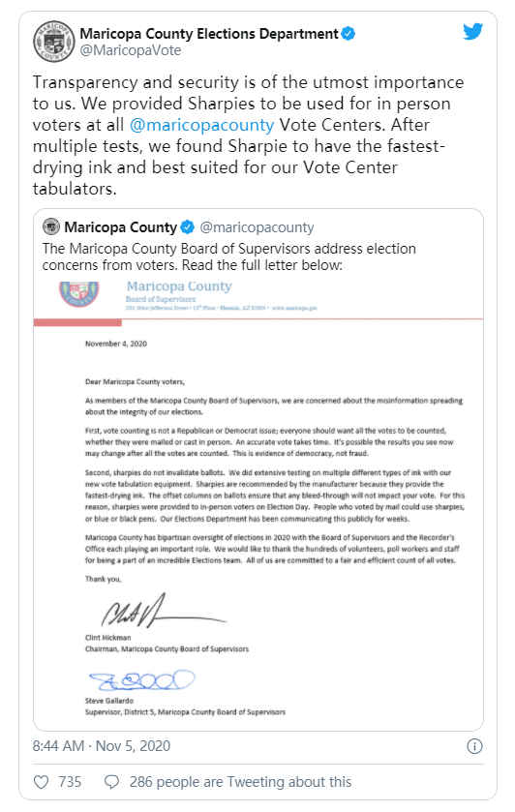Click Clint Hickman's signature in letter
This screenshot has width=515, height=812.
[x=163, y=611]
